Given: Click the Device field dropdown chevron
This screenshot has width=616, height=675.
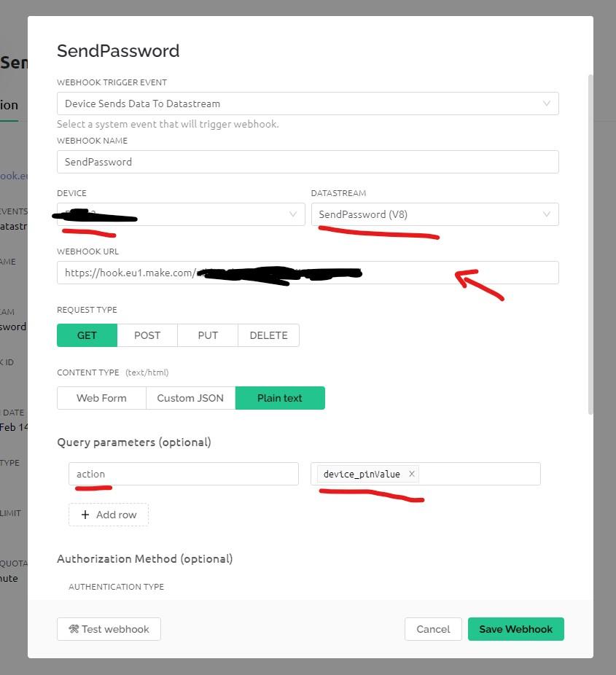Looking at the screenshot, I should [x=292, y=214].
